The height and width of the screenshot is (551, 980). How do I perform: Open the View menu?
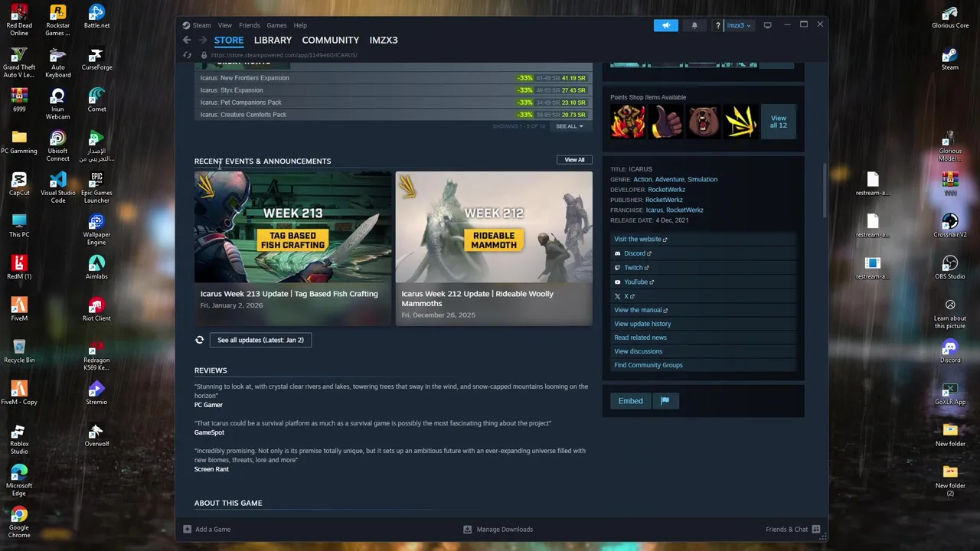pyautogui.click(x=225, y=25)
